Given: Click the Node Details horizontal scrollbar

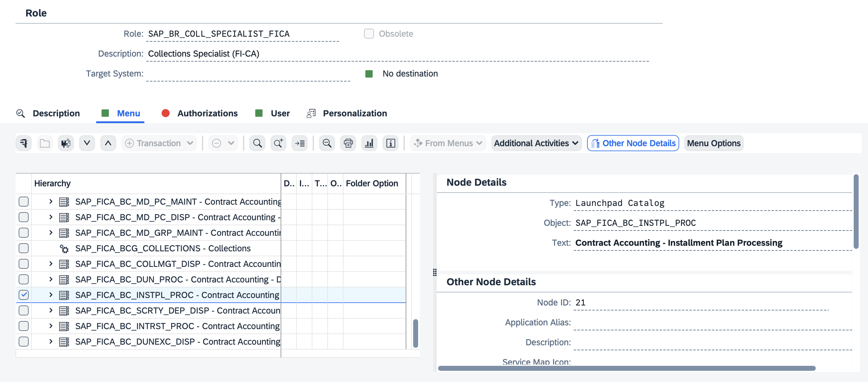Looking at the screenshot, I should 626,368.
